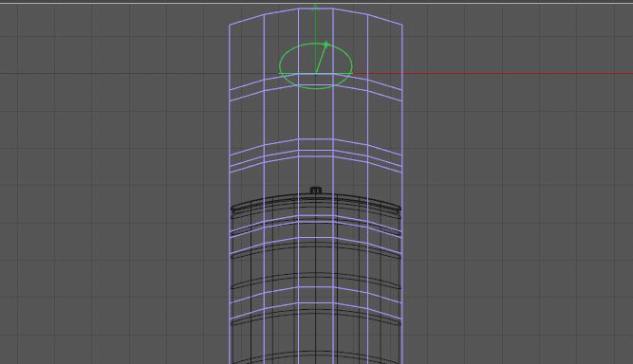633x364 pixels.
Task: Click the black center vertical line of the mesh
Action: point(316,278)
